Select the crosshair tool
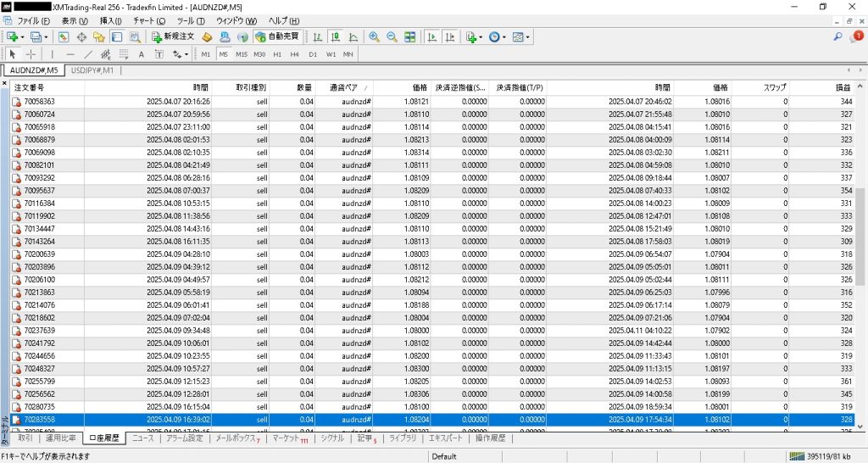The image size is (868, 463). tap(31, 54)
